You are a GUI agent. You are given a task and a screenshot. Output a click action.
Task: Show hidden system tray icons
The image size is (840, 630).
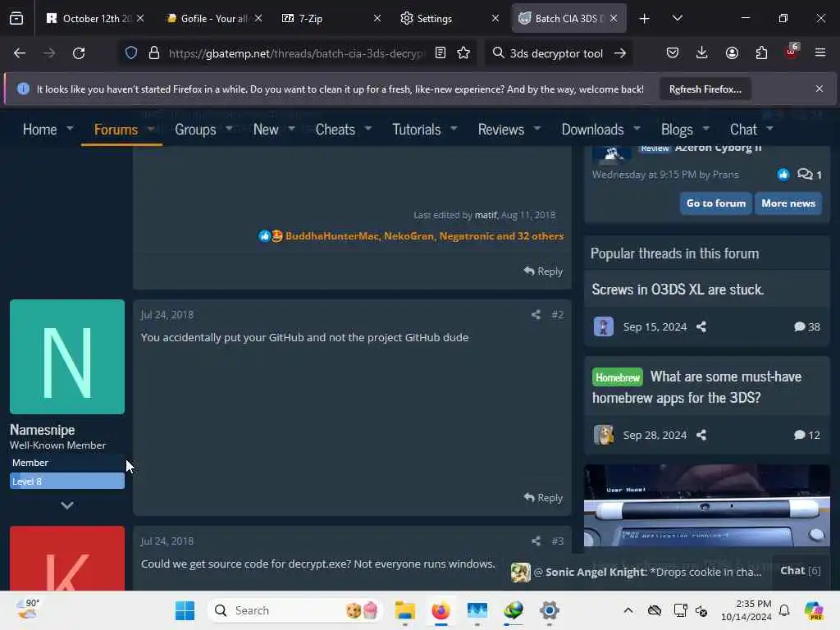tap(628, 610)
